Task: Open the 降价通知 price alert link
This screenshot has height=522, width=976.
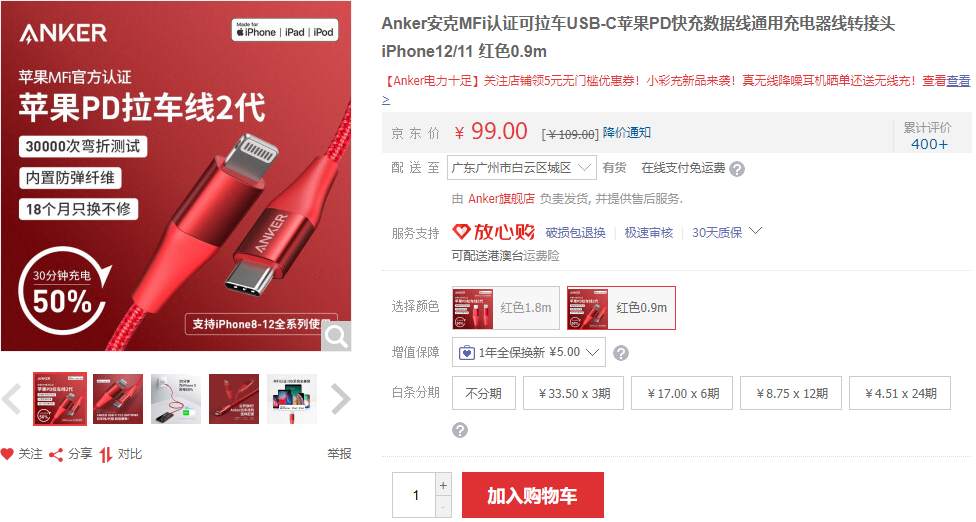Action: [627, 133]
